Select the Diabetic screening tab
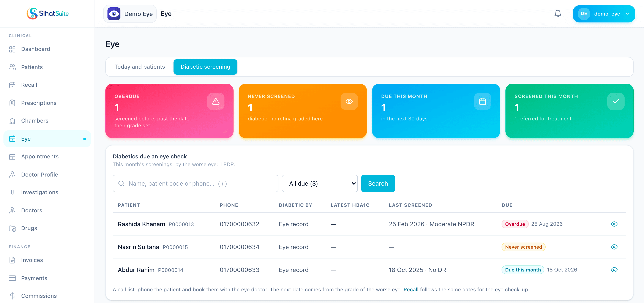The height and width of the screenshot is (303, 644). pos(205,67)
